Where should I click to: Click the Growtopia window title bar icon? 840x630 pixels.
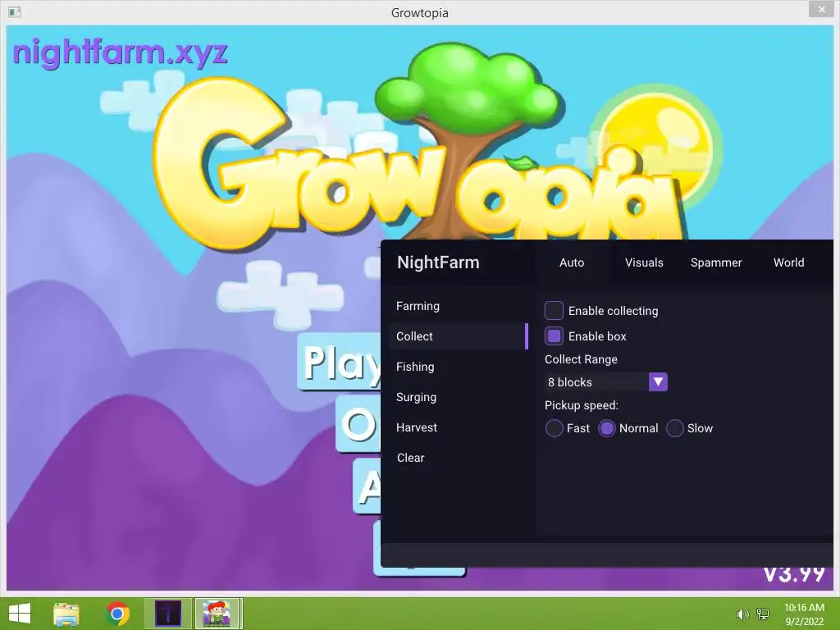pos(15,11)
